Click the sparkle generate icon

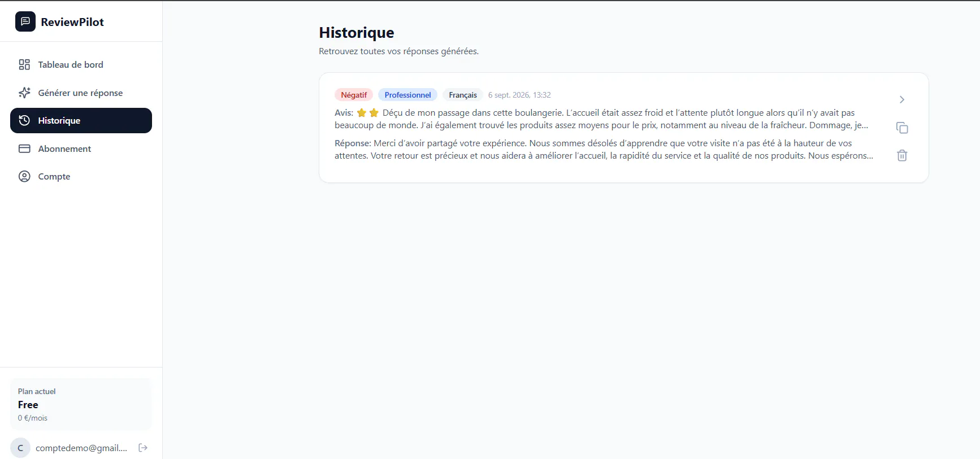(x=24, y=93)
